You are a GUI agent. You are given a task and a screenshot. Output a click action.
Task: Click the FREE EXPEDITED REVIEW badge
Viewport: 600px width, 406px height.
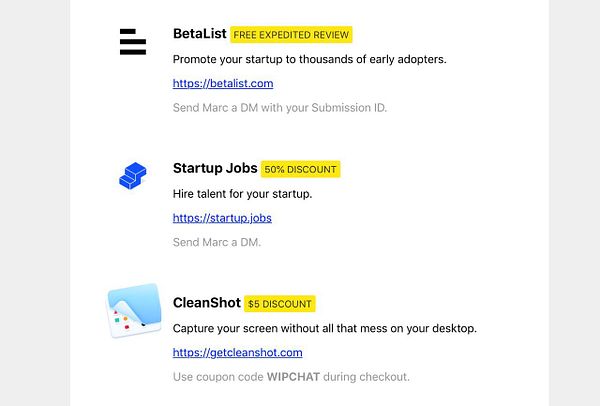pos(291,35)
